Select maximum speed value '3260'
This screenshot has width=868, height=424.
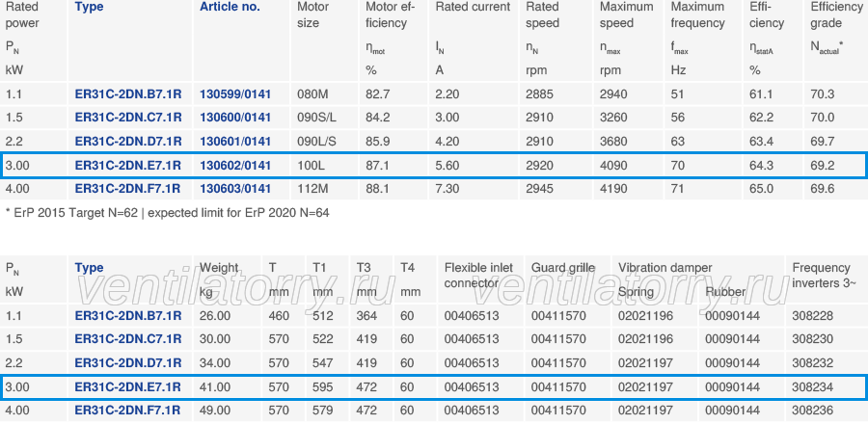[613, 118]
